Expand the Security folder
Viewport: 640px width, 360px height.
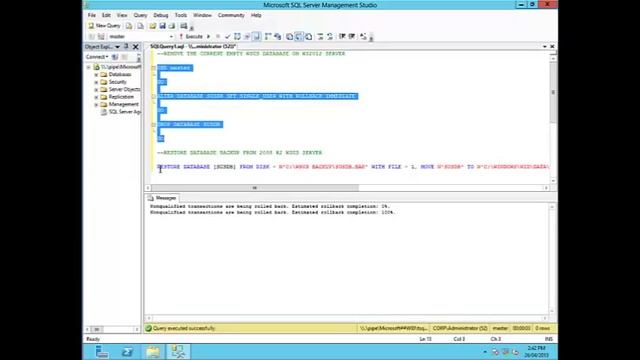coord(96,82)
